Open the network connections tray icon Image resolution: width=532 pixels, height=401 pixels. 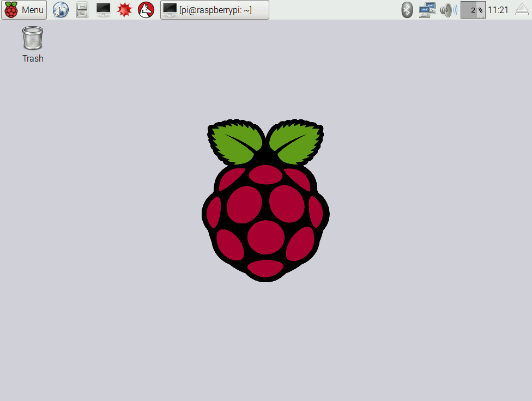[427, 10]
